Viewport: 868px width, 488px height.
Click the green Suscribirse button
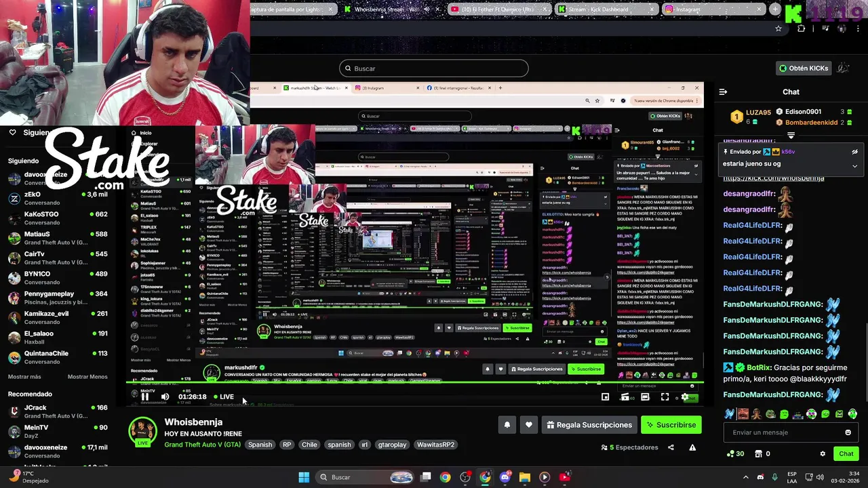point(671,425)
